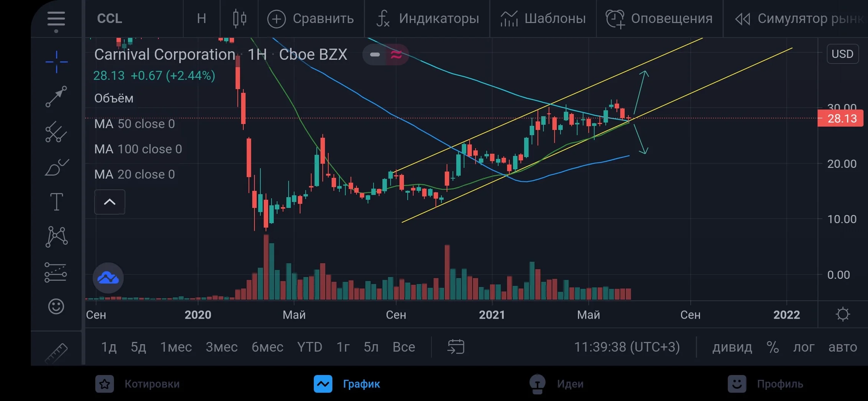Open the XABCD pattern tools
Screen dimensions: 868x401
tap(56, 237)
